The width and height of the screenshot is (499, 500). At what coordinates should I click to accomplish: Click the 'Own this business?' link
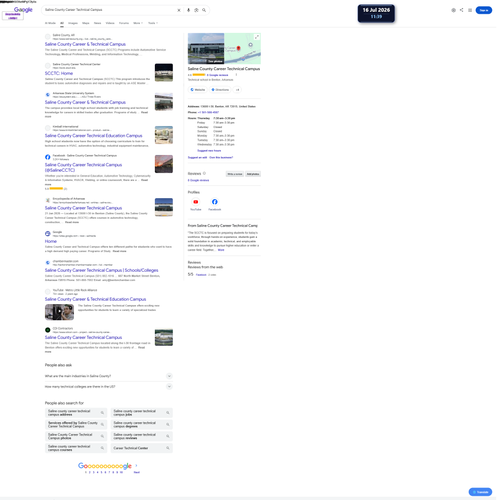tap(221, 157)
